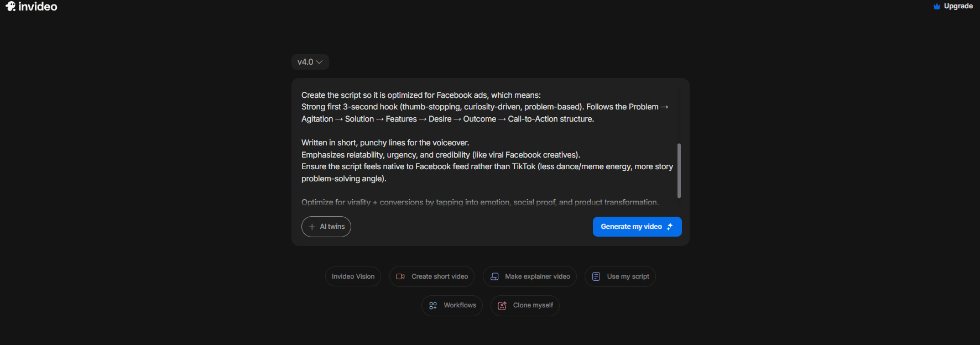Click the plus icon in AI twins
Screen dimensions: 980x345
(x=312, y=227)
